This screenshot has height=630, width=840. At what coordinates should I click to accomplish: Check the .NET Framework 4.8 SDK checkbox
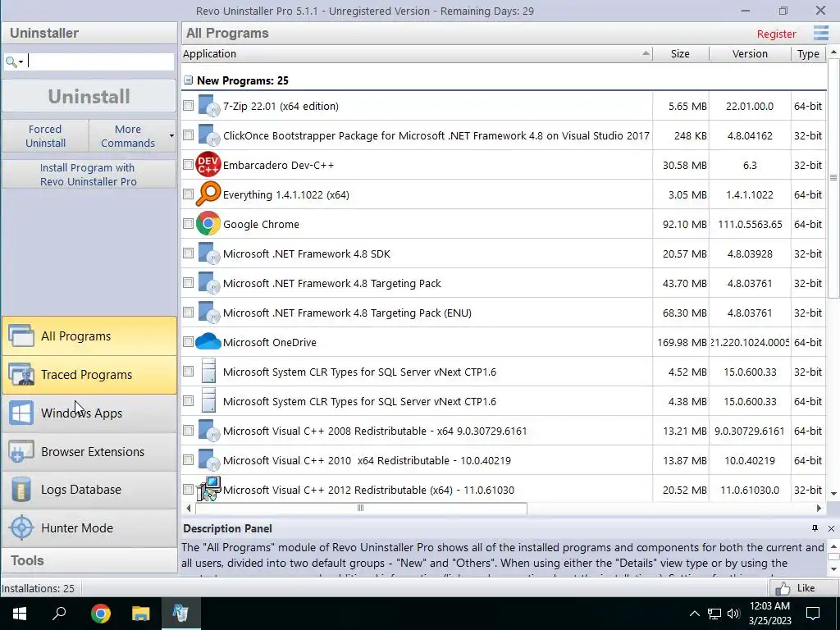click(188, 253)
